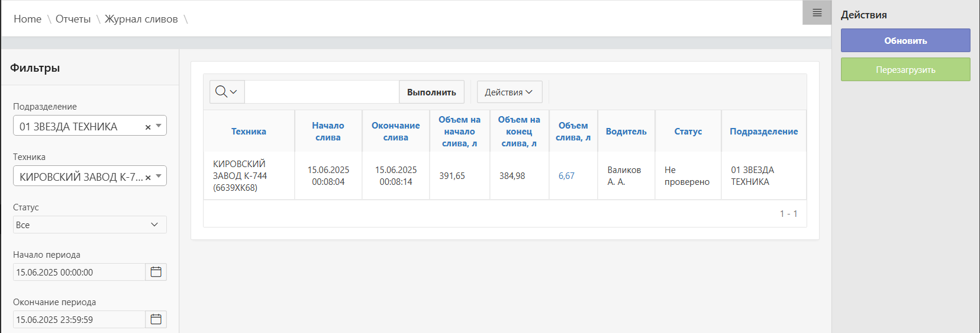Image resolution: width=980 pixels, height=333 pixels.
Task: Click the 6,67 drain volume link
Action: tap(566, 176)
